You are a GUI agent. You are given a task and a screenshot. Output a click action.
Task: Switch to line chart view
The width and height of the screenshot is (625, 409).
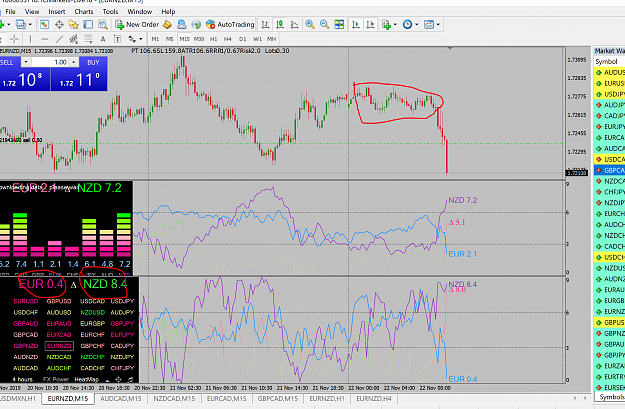coord(295,25)
